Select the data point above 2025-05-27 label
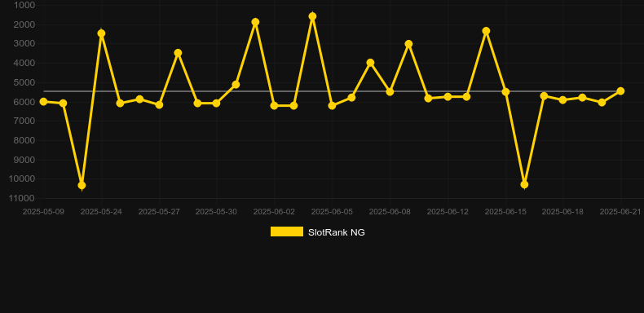This screenshot has height=313, width=644. pos(159,105)
